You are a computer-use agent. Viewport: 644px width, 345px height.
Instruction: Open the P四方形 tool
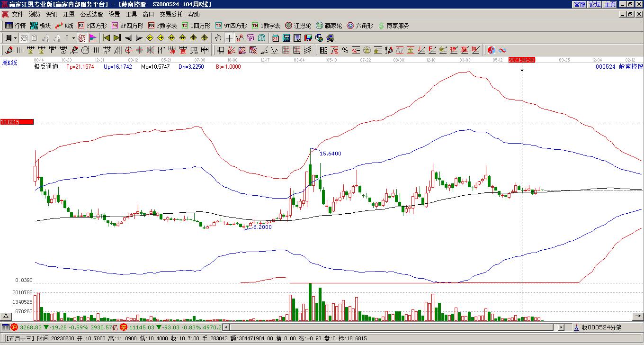[x=93, y=26]
